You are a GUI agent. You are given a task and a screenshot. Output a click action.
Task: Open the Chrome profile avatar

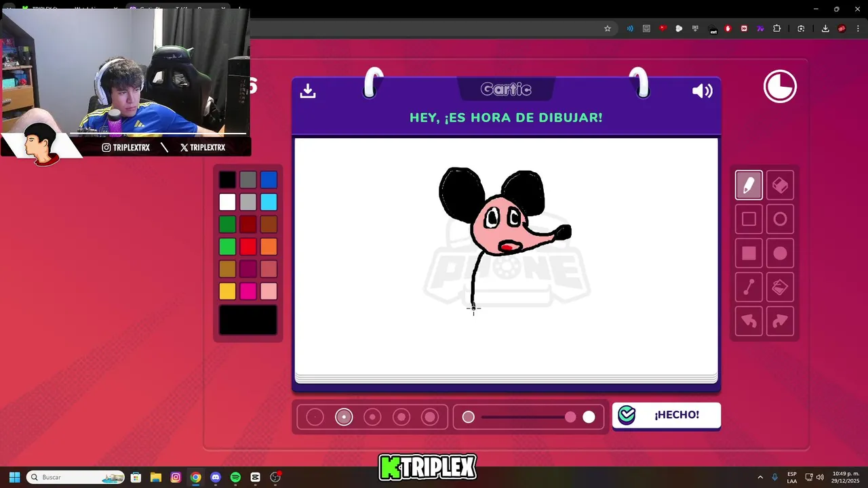pyautogui.click(x=842, y=28)
